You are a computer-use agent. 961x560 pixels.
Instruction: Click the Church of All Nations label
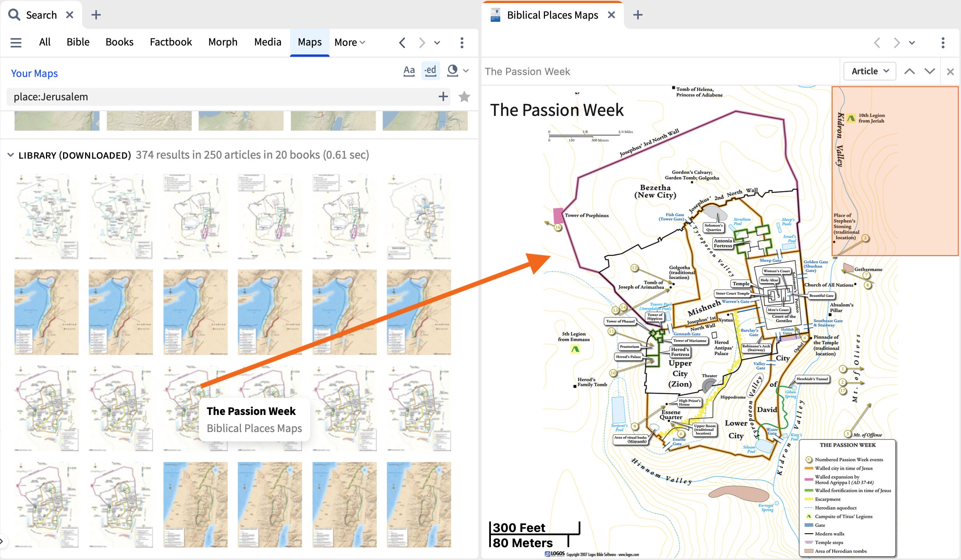[x=829, y=285]
